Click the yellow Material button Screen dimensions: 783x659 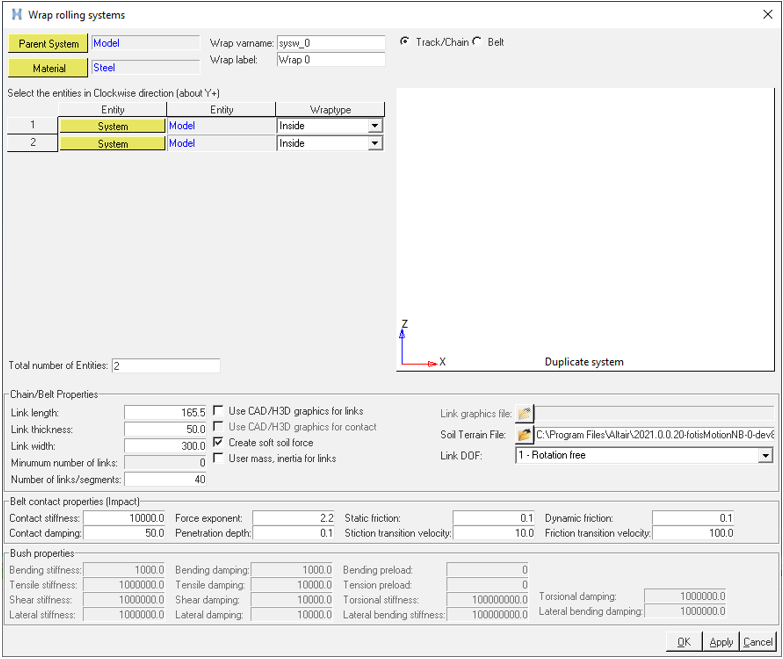48,68
